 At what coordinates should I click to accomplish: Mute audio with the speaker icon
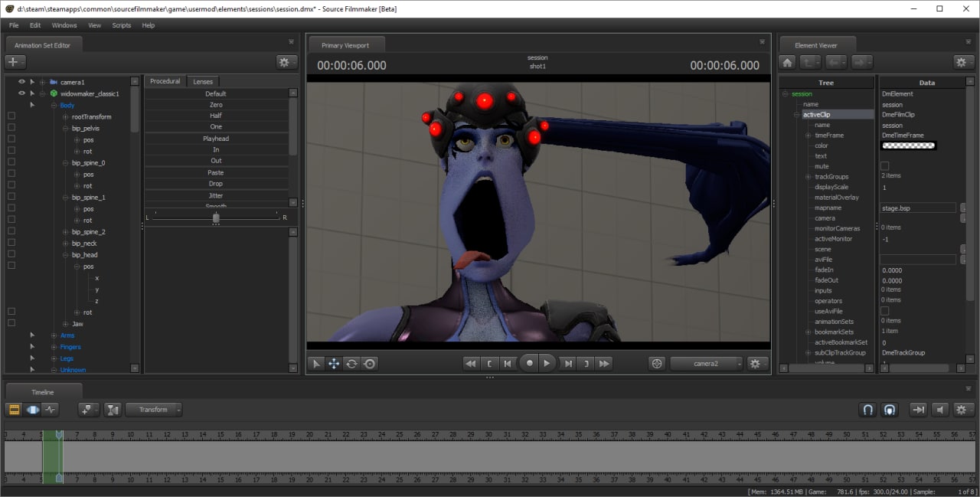pos(940,410)
